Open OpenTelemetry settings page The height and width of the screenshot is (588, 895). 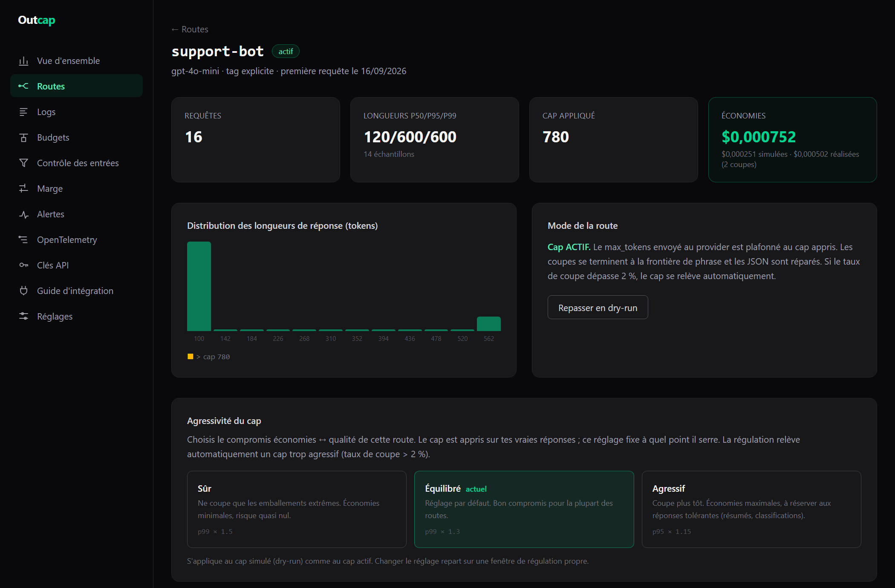[76, 239]
